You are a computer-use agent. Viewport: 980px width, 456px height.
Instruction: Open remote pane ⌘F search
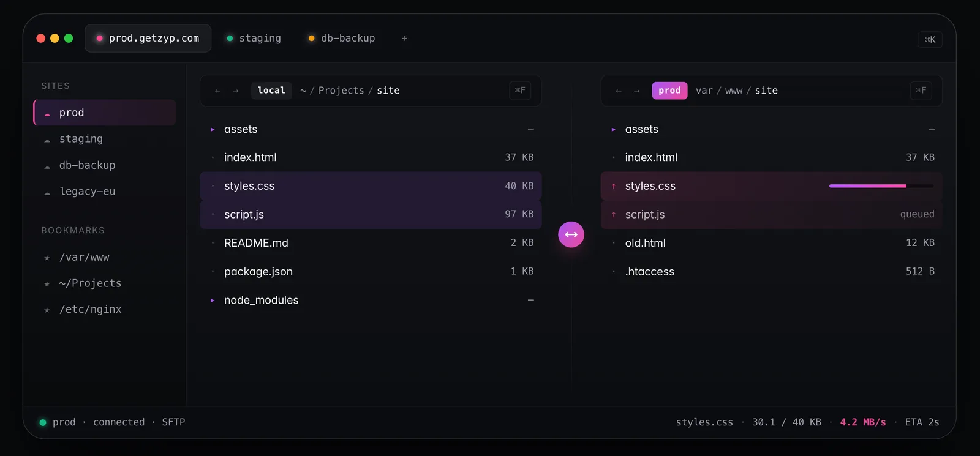[x=921, y=91]
